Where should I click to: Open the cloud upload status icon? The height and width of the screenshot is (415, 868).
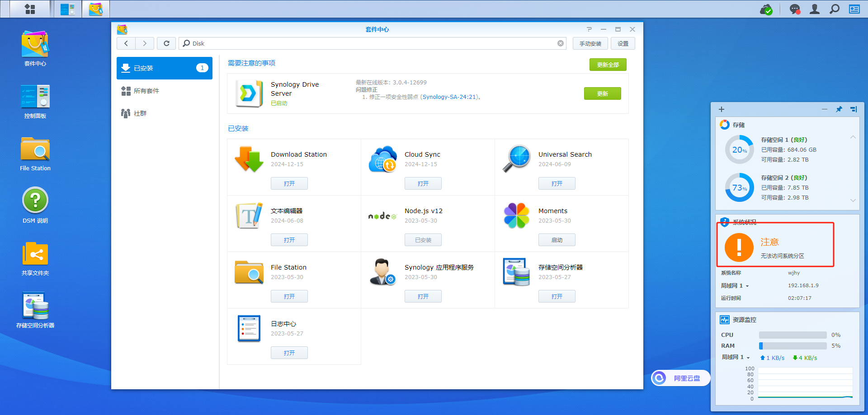(x=766, y=9)
